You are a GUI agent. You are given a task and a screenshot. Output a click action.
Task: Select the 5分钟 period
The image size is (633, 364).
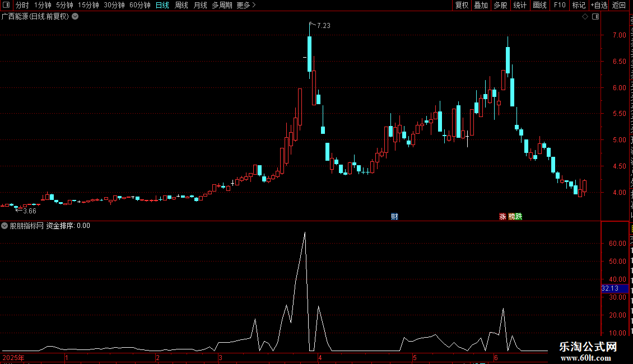click(64, 5)
